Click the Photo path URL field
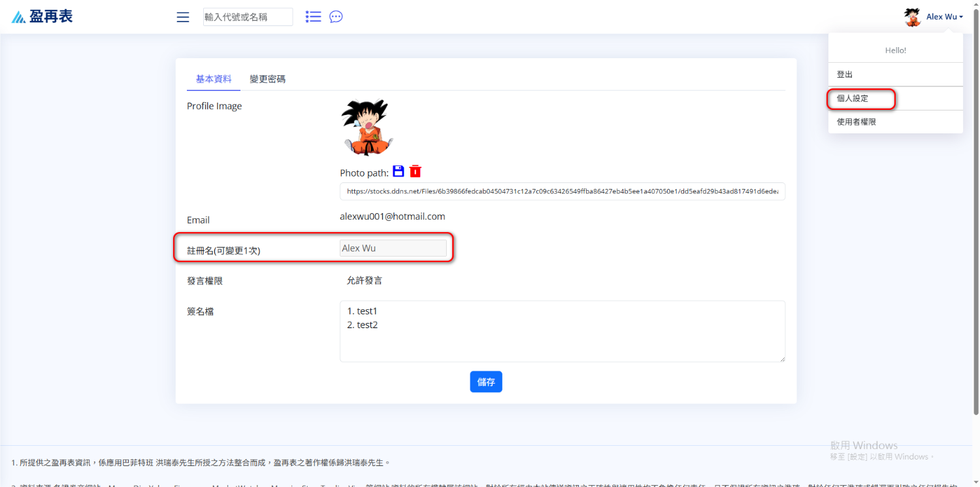 click(563, 192)
